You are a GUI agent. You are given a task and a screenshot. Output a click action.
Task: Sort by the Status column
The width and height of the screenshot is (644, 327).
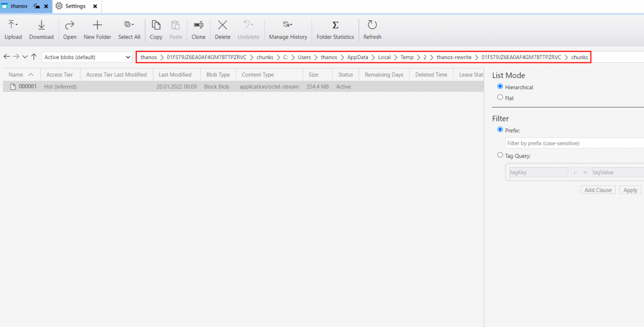click(345, 75)
